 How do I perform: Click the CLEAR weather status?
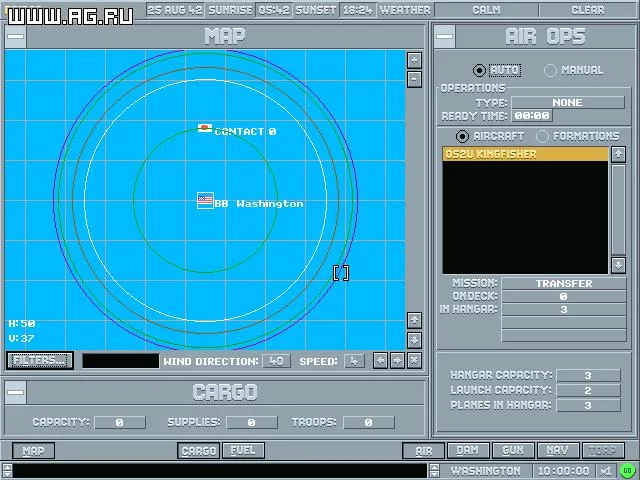[588, 10]
